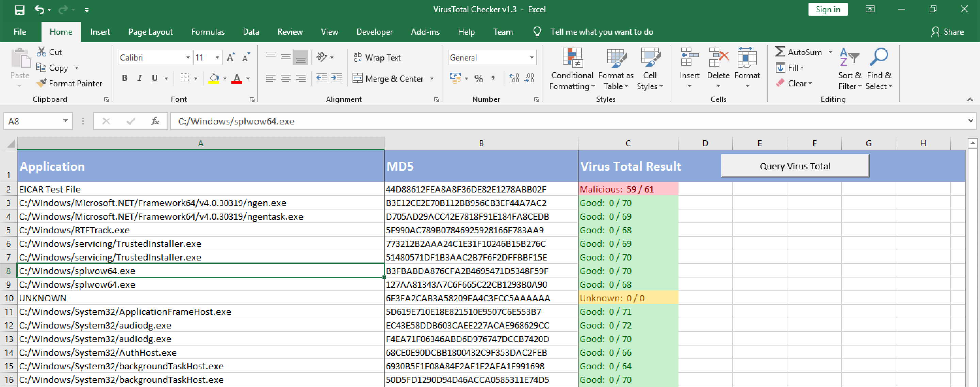Click the Copy icon
The height and width of the screenshot is (387, 980).
pos(41,67)
